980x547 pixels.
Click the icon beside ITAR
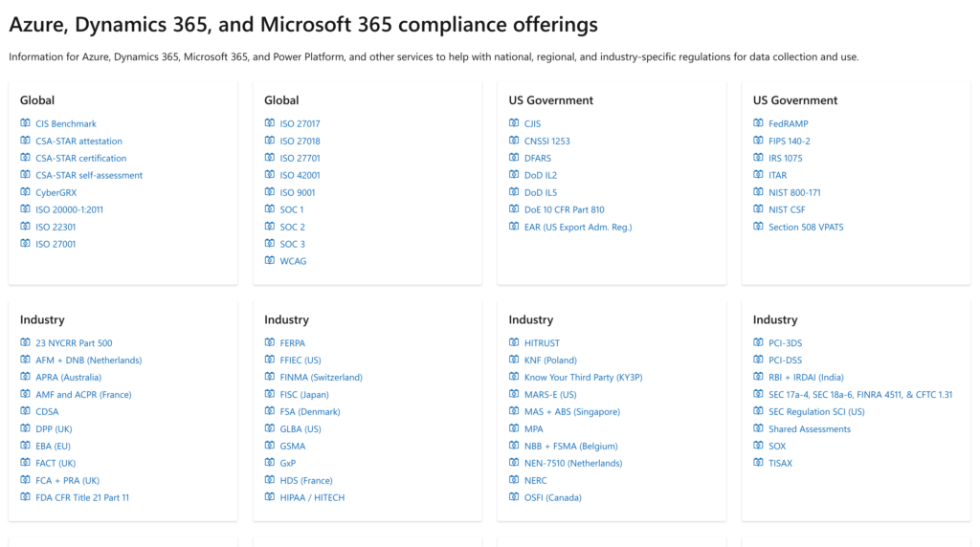(758, 175)
